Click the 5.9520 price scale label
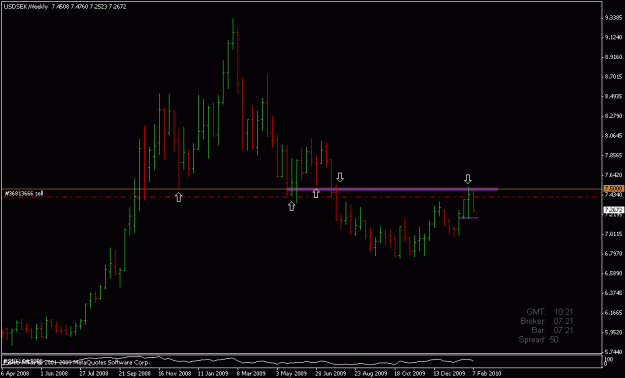This screenshot has height=378, width=625. pyautogui.click(x=613, y=332)
